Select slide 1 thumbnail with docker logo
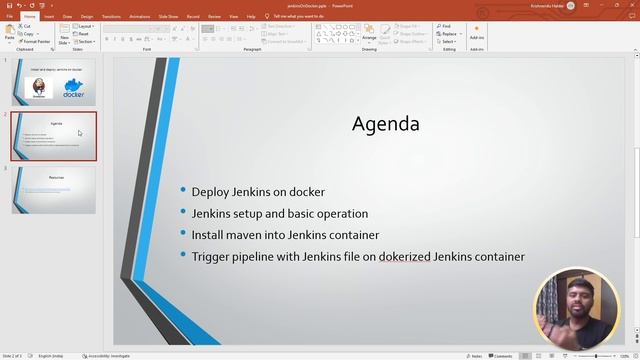Screen dimensions: 640x360 coord(54,82)
